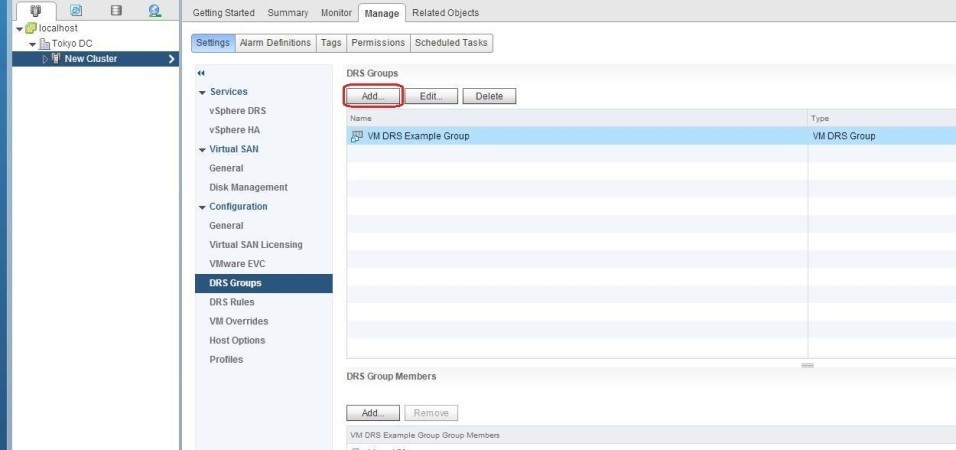The width and height of the screenshot is (956, 450).
Task: Open Profiles settings
Action: (x=226, y=359)
